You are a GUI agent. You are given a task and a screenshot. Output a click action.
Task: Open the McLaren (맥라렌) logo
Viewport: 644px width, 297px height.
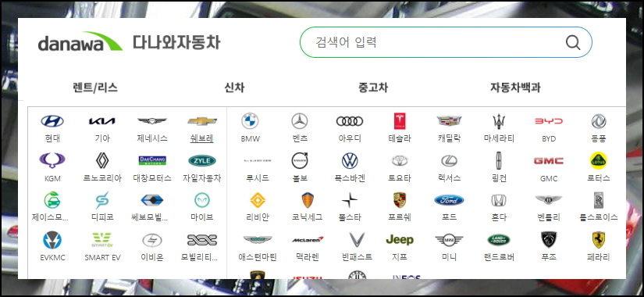click(308, 239)
